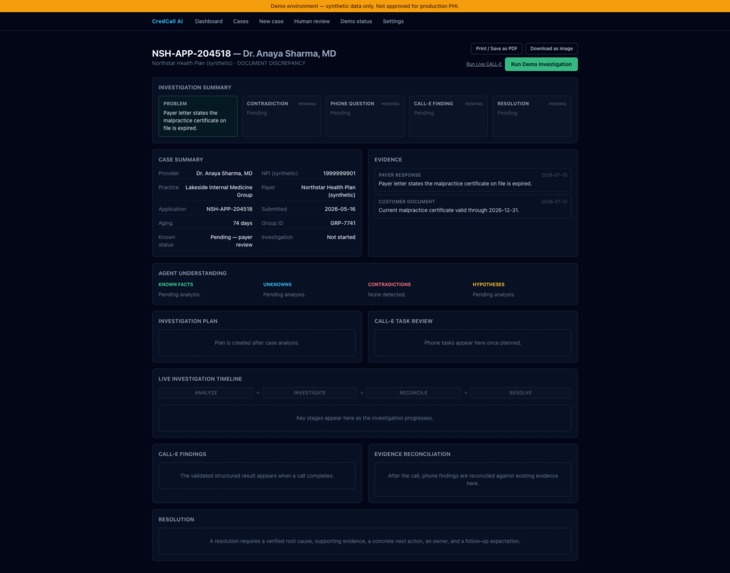Open the Cases navigation item
Image resolution: width=730 pixels, height=573 pixels.
coord(241,21)
